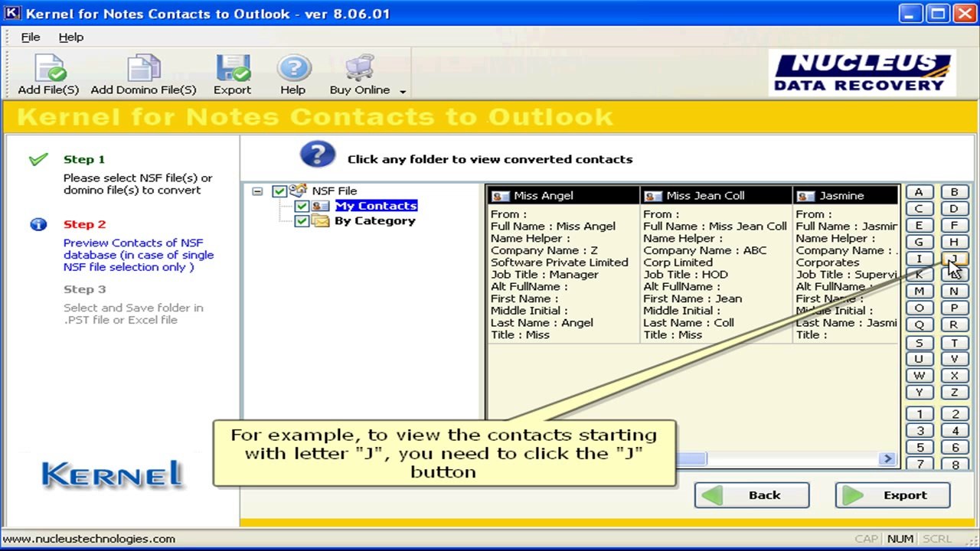The width and height of the screenshot is (980, 551).
Task: Toggle the NSF File checkbox
Action: coord(279,191)
